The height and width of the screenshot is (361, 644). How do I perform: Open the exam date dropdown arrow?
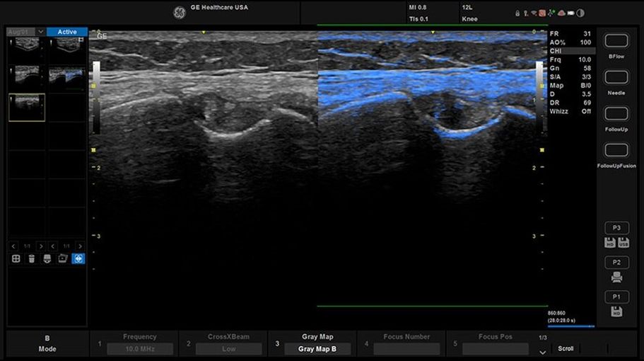pyautogui.click(x=41, y=32)
